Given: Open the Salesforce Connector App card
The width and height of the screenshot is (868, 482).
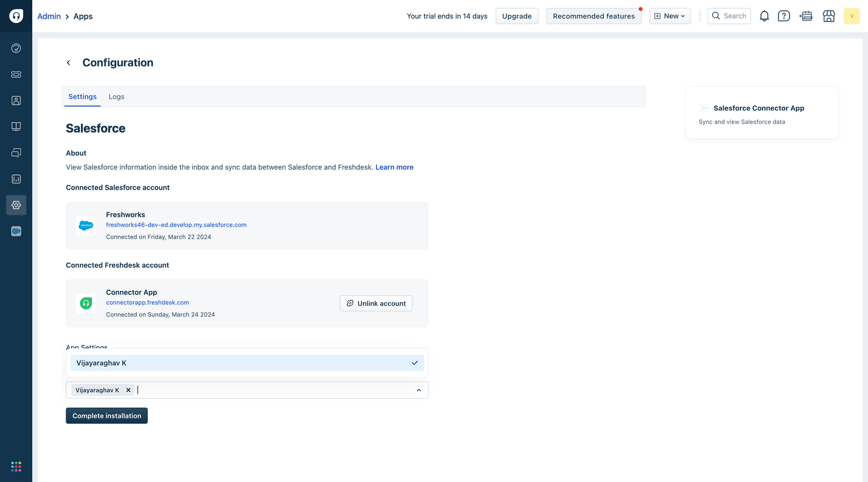Looking at the screenshot, I should click(762, 112).
